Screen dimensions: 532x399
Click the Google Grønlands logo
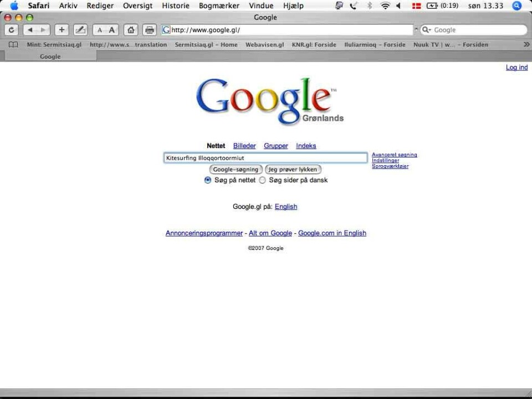[x=270, y=101]
